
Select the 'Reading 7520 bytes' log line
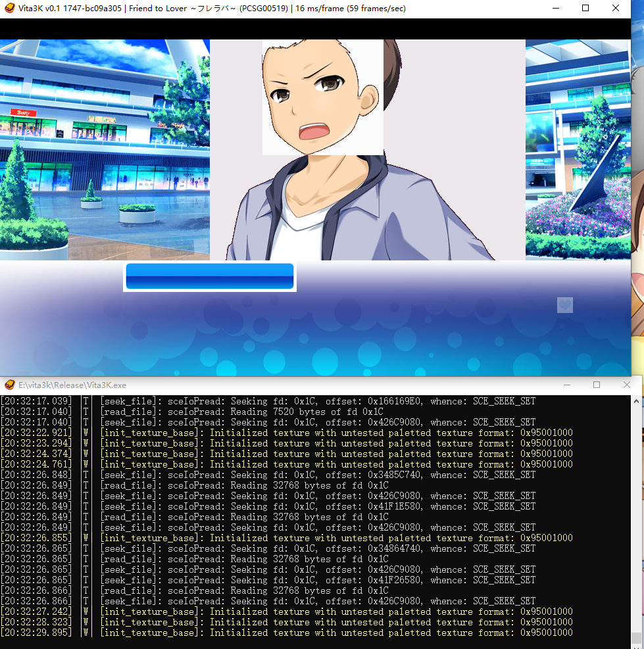tap(191, 412)
